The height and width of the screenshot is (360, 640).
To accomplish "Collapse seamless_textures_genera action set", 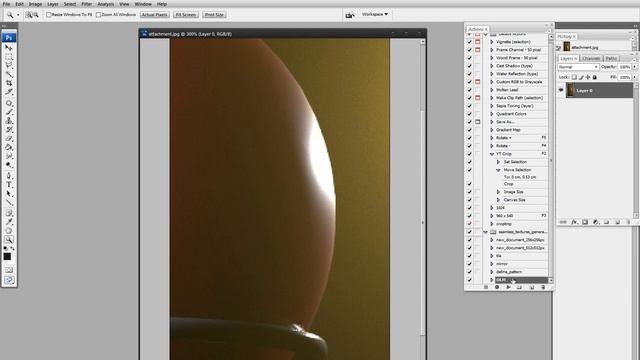I will [486, 232].
